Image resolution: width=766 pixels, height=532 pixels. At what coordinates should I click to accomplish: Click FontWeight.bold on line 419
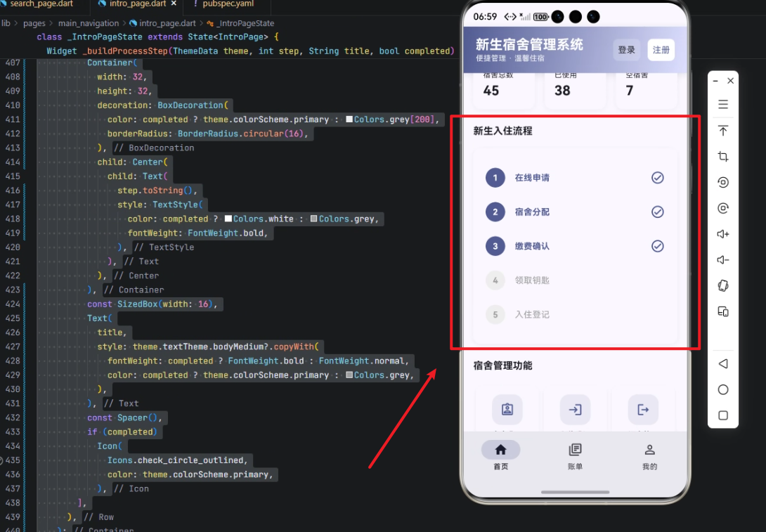(226, 233)
